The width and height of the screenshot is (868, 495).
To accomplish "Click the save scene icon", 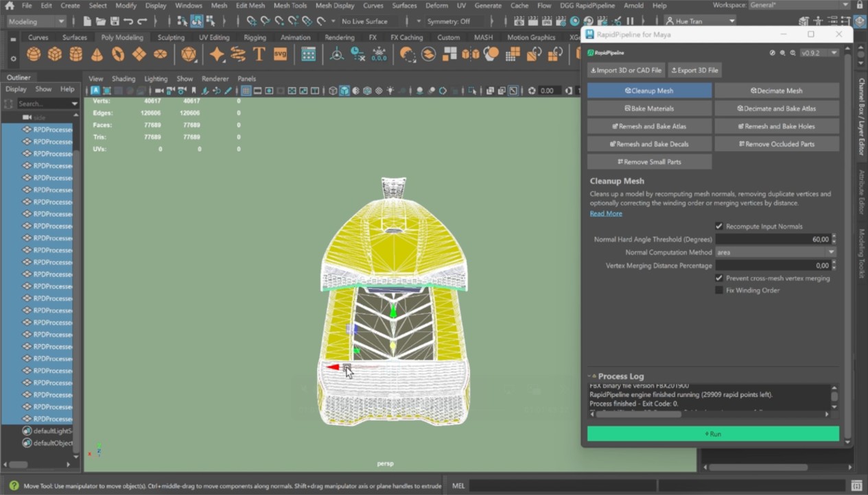I will (115, 21).
